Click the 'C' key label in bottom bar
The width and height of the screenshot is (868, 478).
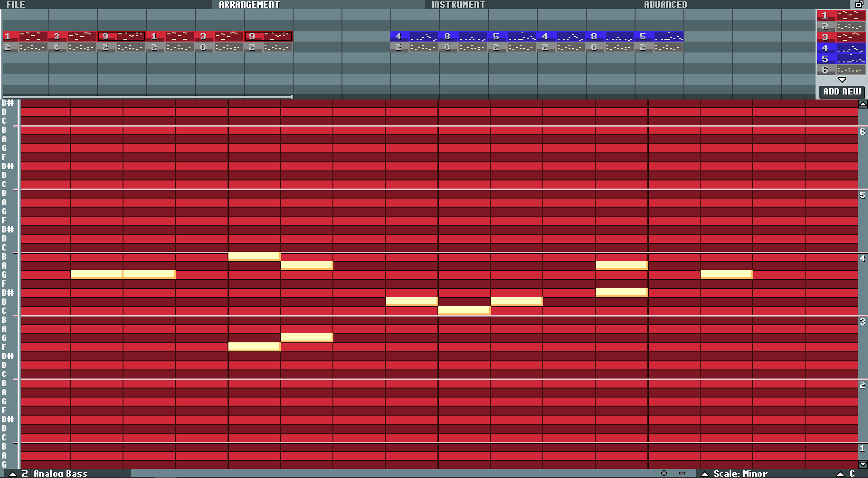click(x=852, y=473)
